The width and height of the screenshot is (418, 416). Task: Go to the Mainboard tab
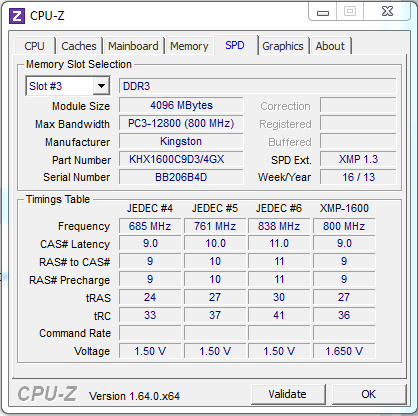(133, 46)
